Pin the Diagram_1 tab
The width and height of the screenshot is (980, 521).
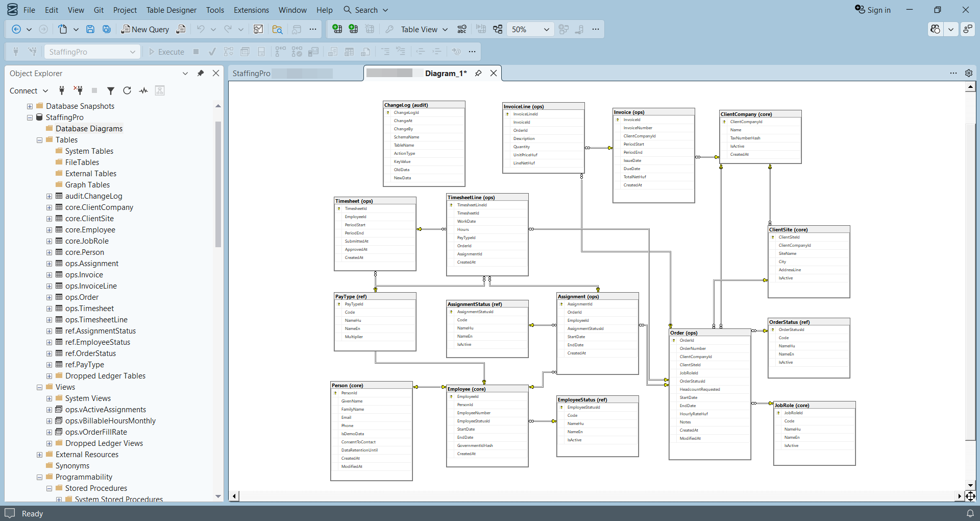pyautogui.click(x=478, y=73)
